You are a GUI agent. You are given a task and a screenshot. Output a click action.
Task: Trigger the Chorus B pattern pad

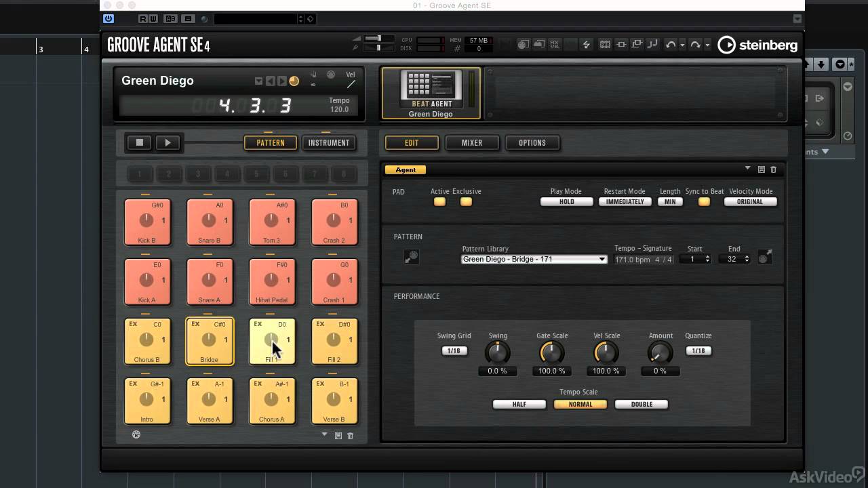pos(147,341)
